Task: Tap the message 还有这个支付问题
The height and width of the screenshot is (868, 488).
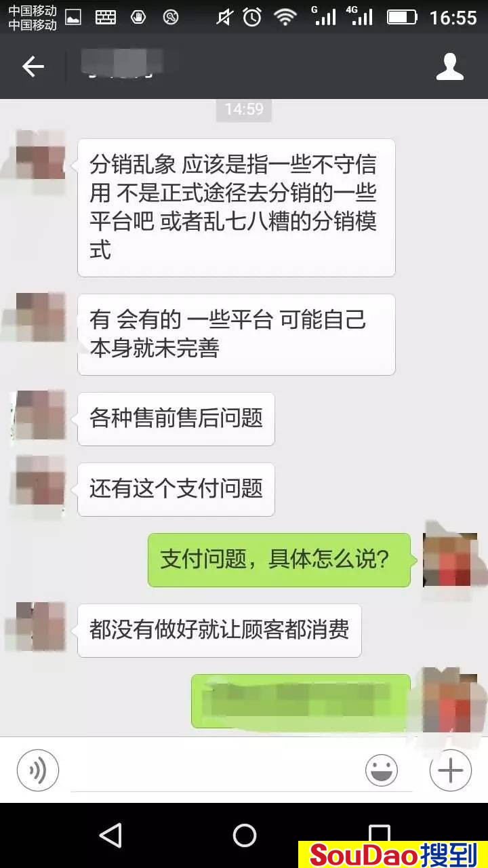Action: [176, 489]
